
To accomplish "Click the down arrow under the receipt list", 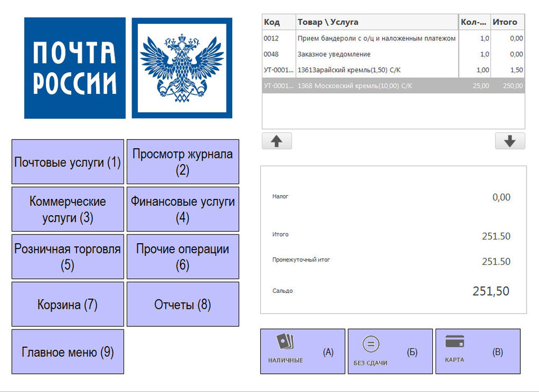I will click(x=509, y=141).
